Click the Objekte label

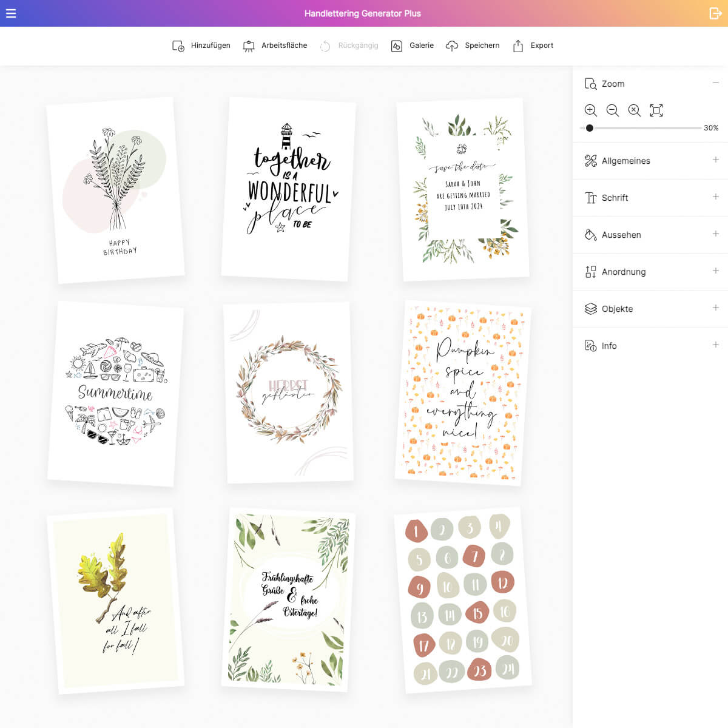pyautogui.click(x=617, y=309)
